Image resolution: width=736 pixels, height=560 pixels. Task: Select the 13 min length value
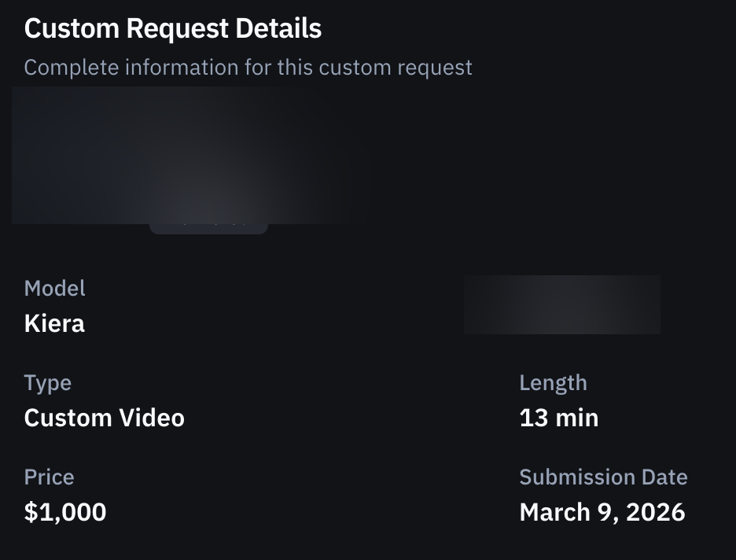coord(558,418)
